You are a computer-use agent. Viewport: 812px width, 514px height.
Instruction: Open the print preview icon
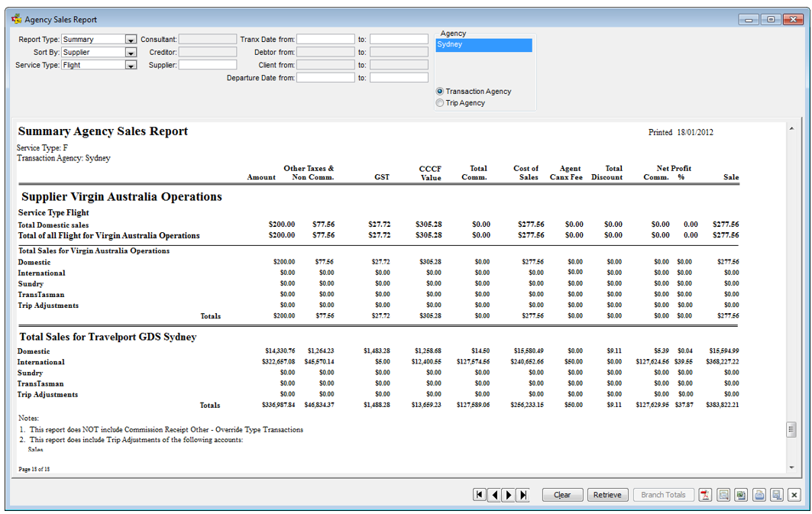[x=723, y=494]
